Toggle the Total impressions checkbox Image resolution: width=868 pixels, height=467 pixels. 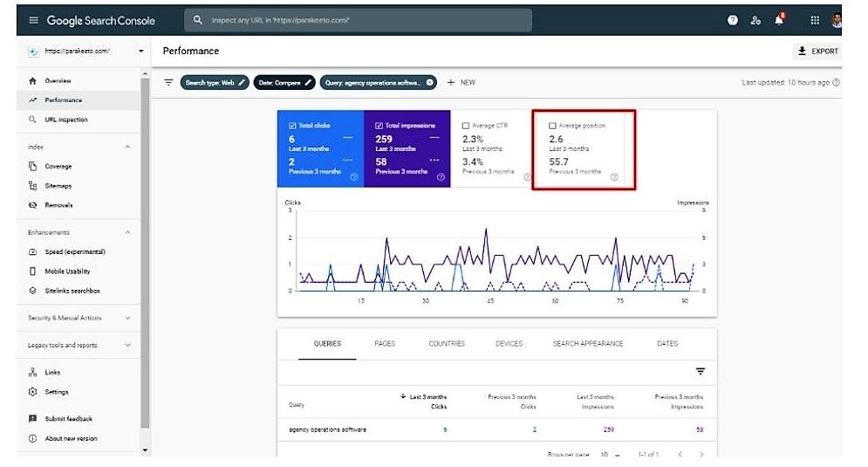coord(379,126)
